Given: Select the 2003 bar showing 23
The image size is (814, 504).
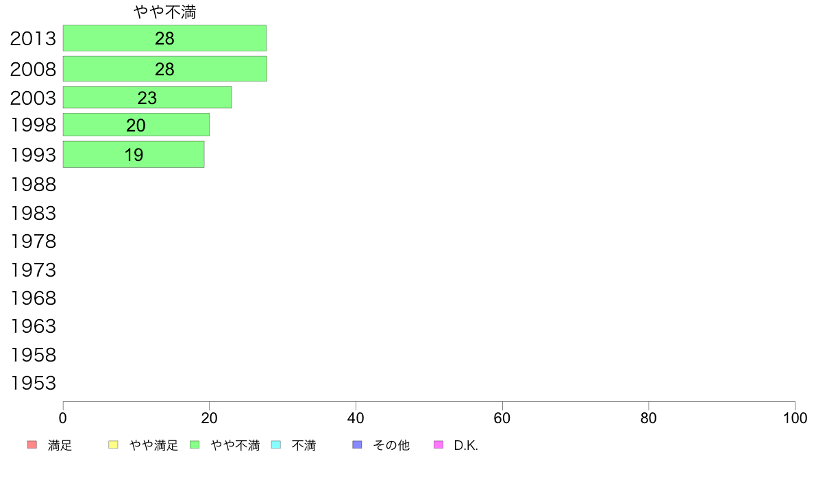Looking at the screenshot, I should point(147,98).
